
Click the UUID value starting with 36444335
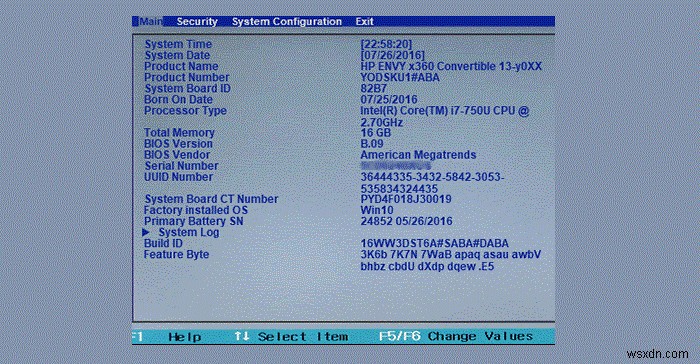click(432, 177)
